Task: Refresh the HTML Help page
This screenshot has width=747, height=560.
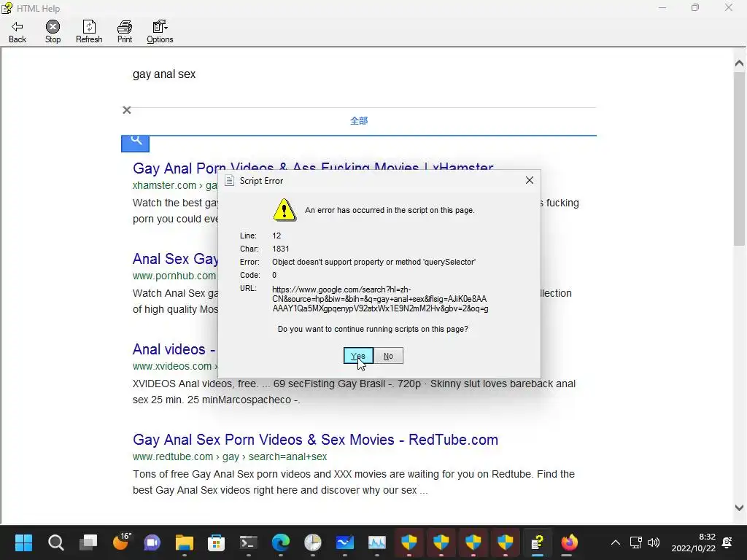Action: click(x=89, y=32)
